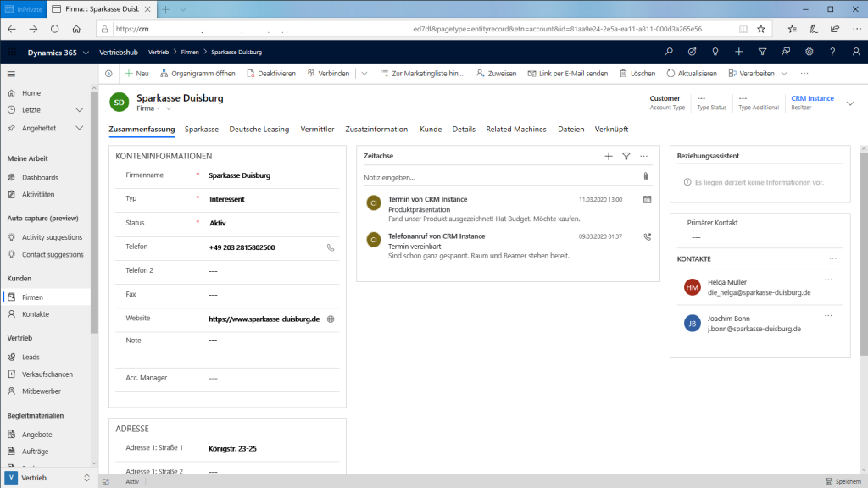This screenshot has height=488, width=868.
Task: Attach a file using the timeline paperclip
Action: pos(645,176)
